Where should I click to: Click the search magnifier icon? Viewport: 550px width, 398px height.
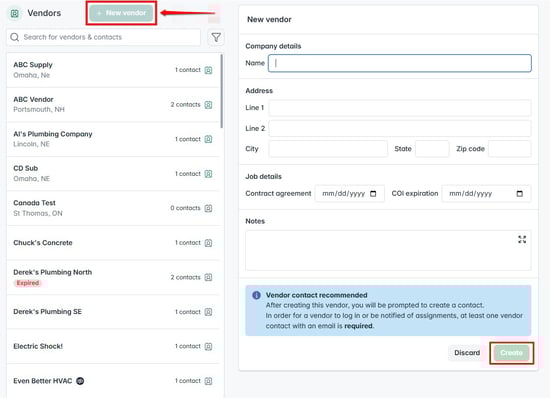click(14, 37)
